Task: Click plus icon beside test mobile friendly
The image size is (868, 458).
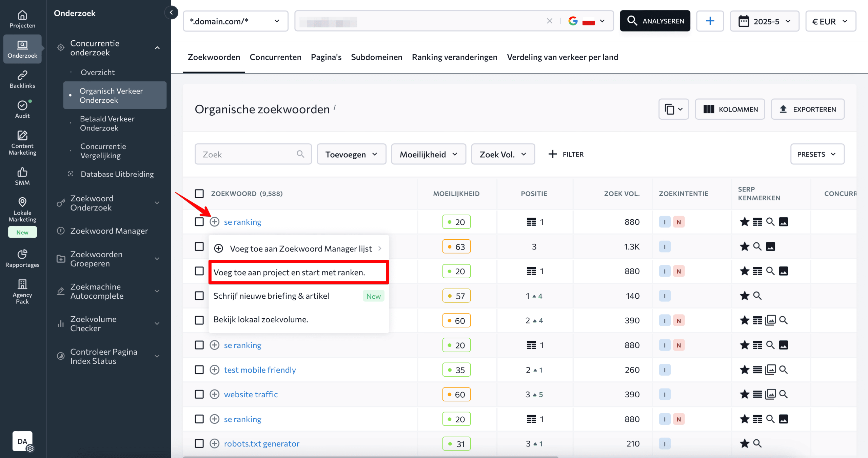Action: click(214, 370)
